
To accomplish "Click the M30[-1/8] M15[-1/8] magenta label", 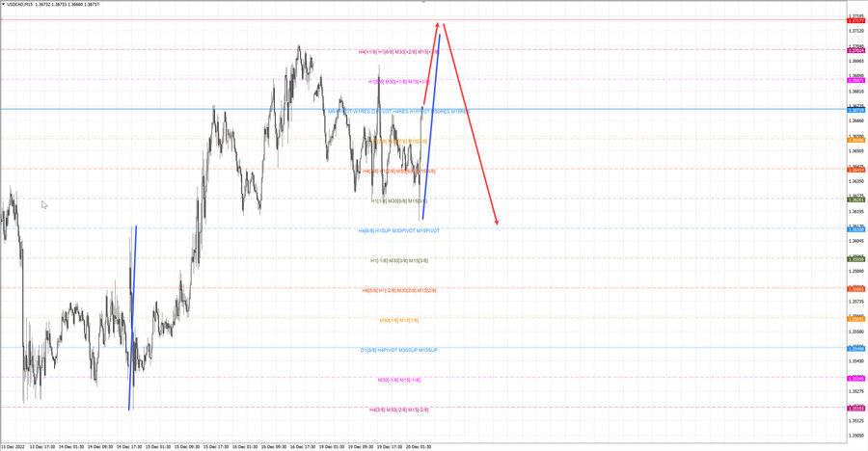I will click(x=399, y=380).
